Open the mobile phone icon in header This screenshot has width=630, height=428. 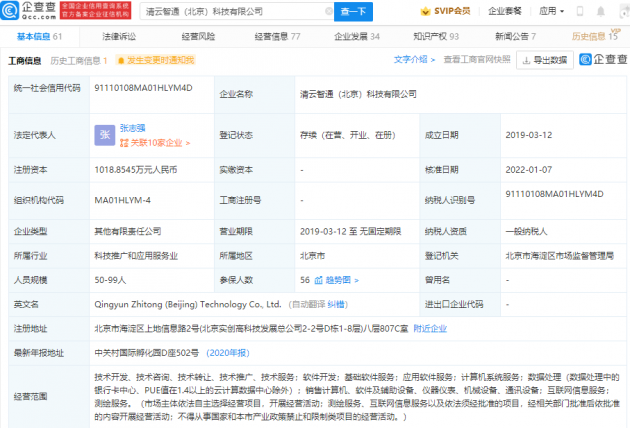click(x=580, y=11)
